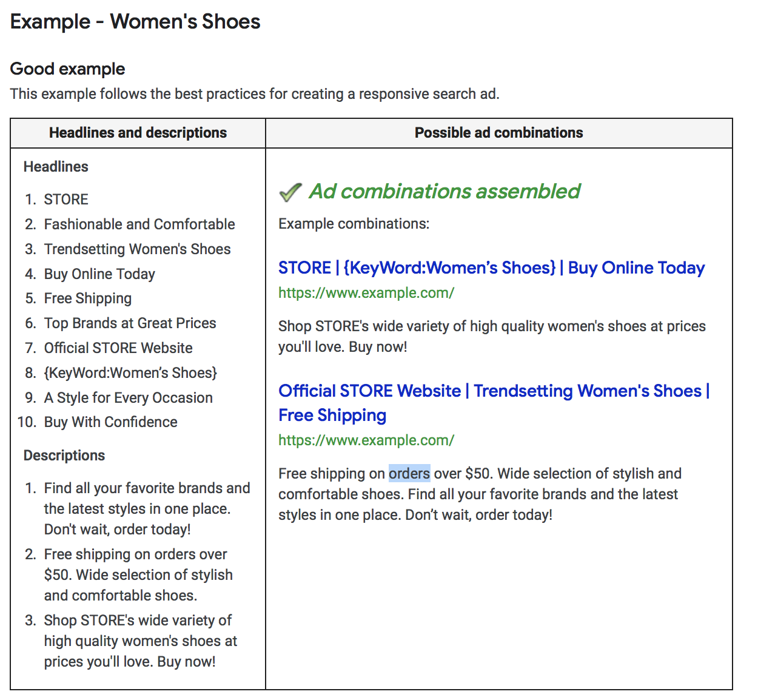
Task: Click the 'Ad combinations assembled' heading
Action: tap(445, 192)
